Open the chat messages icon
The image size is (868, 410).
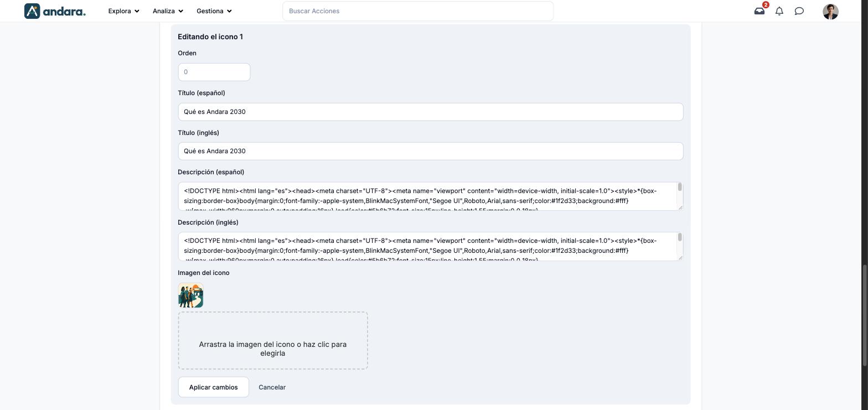point(799,11)
